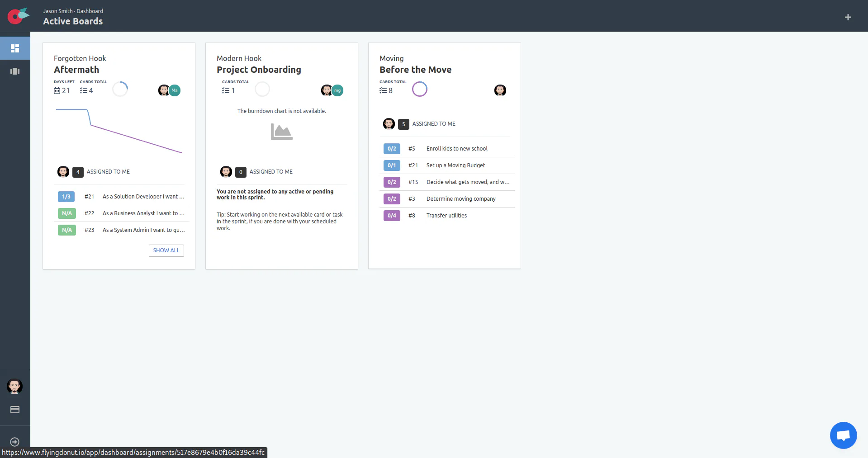
Task: Open the chat support bubble
Action: click(x=843, y=435)
